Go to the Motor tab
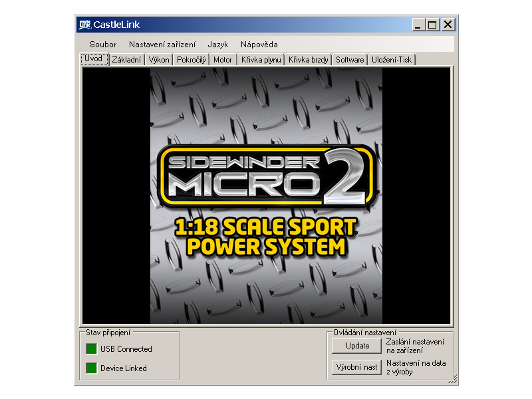 (x=223, y=60)
